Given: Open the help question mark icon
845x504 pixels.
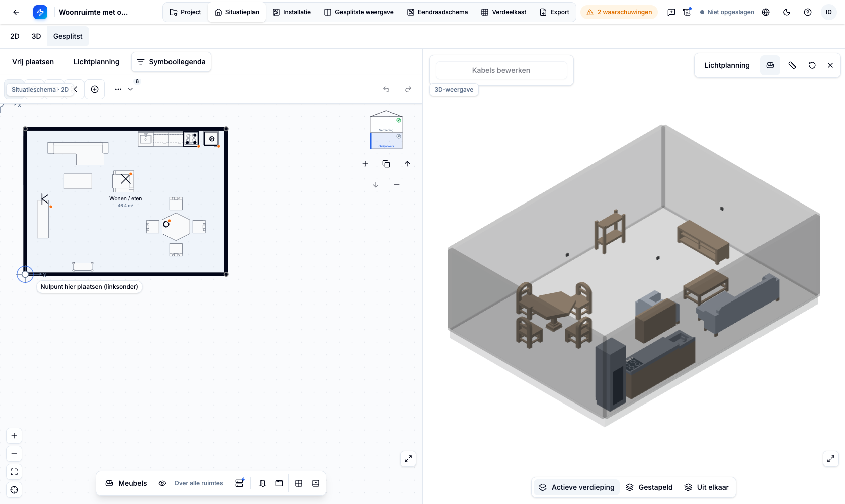Looking at the screenshot, I should (808, 12).
